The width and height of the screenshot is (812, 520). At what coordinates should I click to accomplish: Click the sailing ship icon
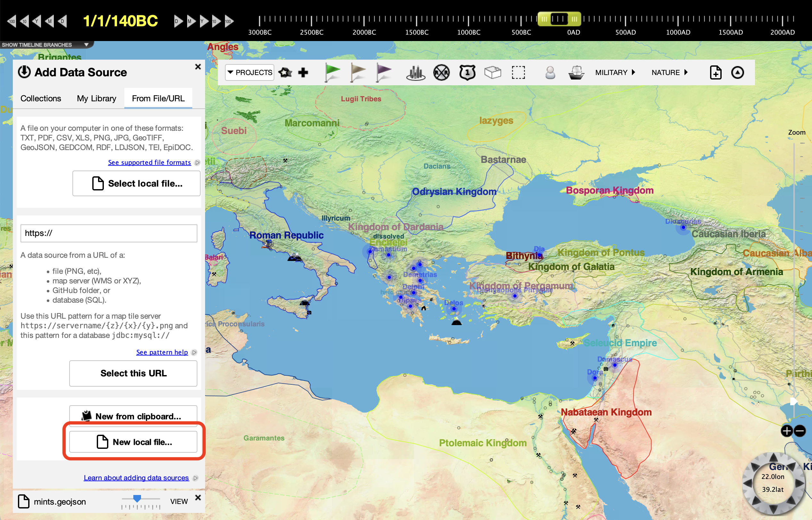click(x=576, y=72)
